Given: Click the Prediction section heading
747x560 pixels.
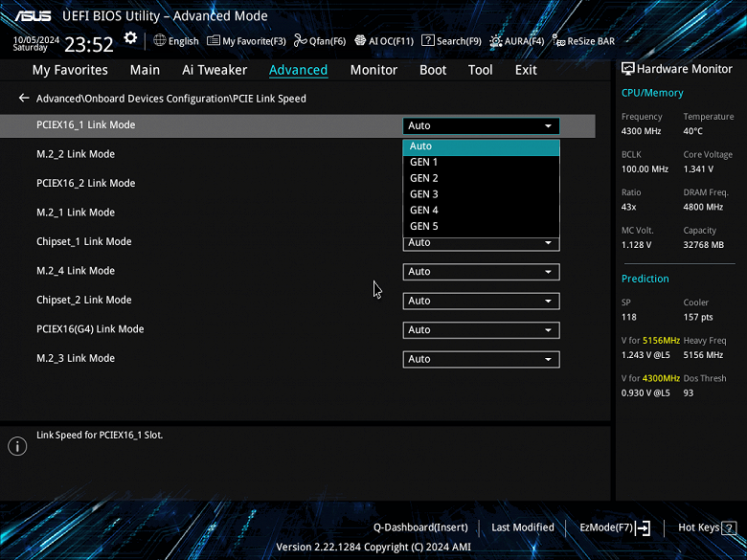Looking at the screenshot, I should 645,279.
